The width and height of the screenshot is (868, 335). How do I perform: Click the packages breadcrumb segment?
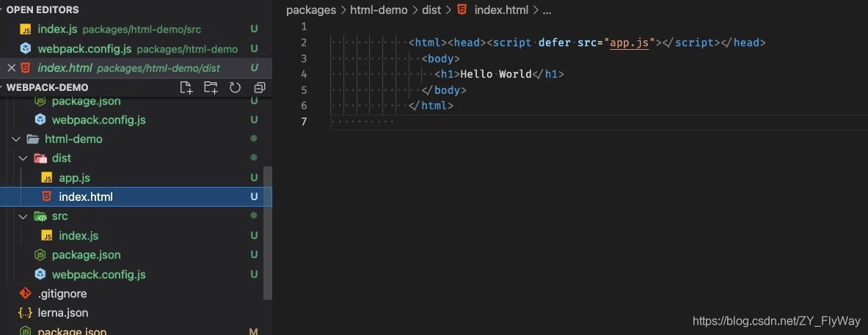click(x=311, y=10)
